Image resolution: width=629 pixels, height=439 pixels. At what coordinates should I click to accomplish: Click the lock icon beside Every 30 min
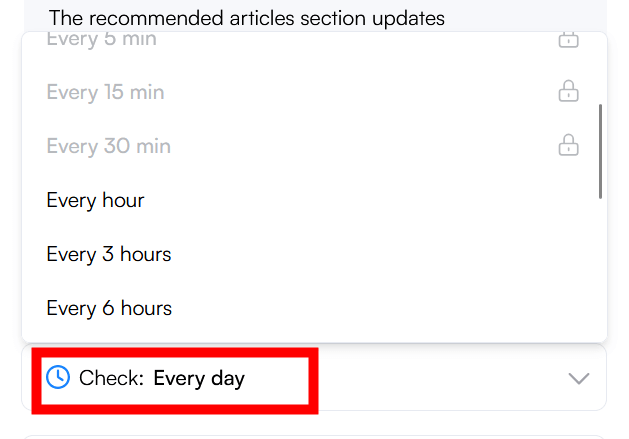point(568,147)
